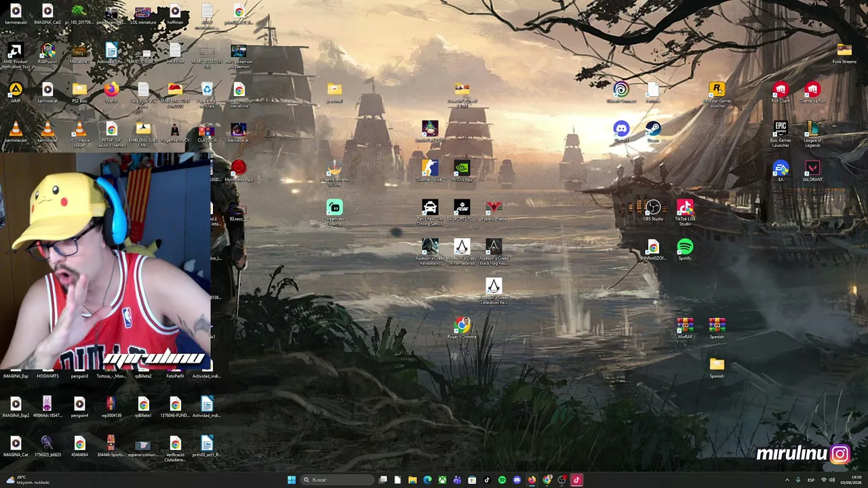The width and height of the screenshot is (868, 488).
Task: Open Steam from the desktop
Action: (x=653, y=133)
